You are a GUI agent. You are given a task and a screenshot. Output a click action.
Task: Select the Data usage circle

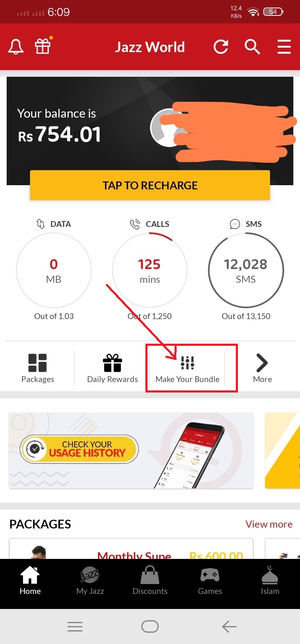pos(54,270)
